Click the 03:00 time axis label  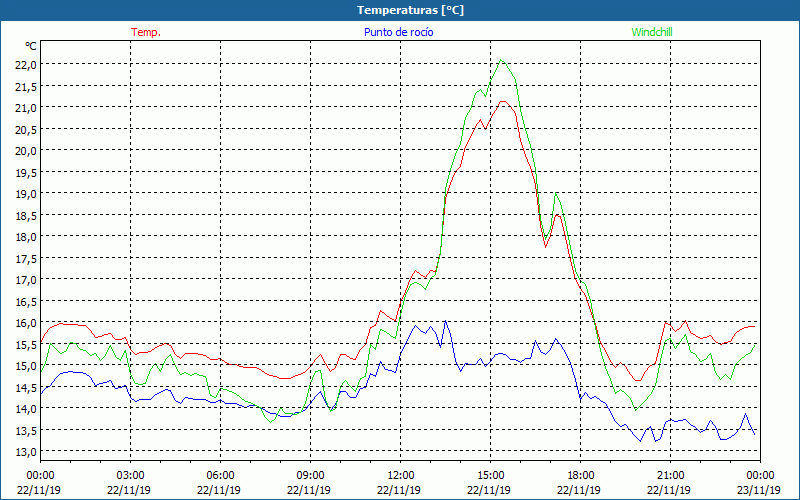coord(130,476)
